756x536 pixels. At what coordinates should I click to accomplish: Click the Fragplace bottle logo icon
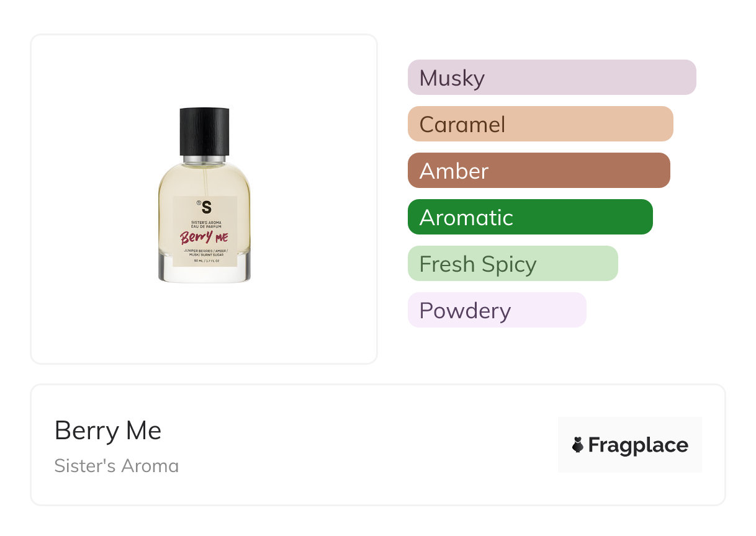[x=578, y=445]
